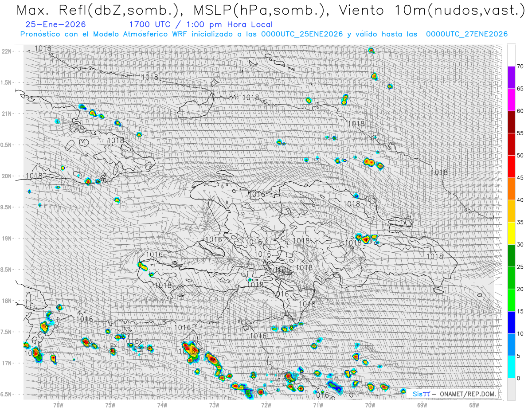Select the date label '25-Ene-2026'
The image size is (532, 411).
click(56, 25)
